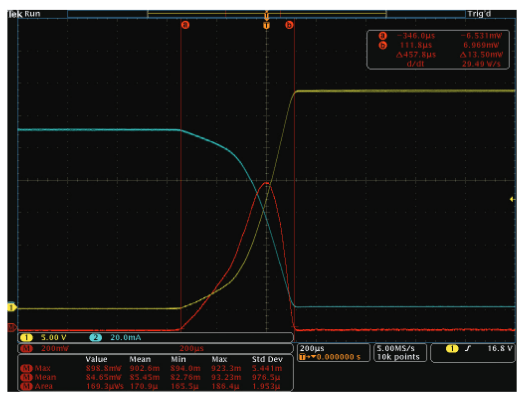The image size is (523, 399).
Task: Click the Std Dev column header
Action: (267, 359)
